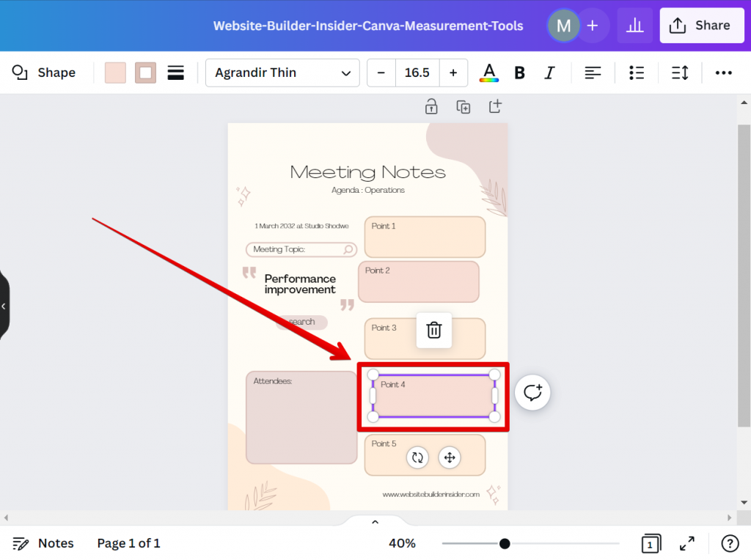Collapse the left panel with the chevron
Image resolution: width=751 pixels, height=560 pixels.
pos(4,306)
